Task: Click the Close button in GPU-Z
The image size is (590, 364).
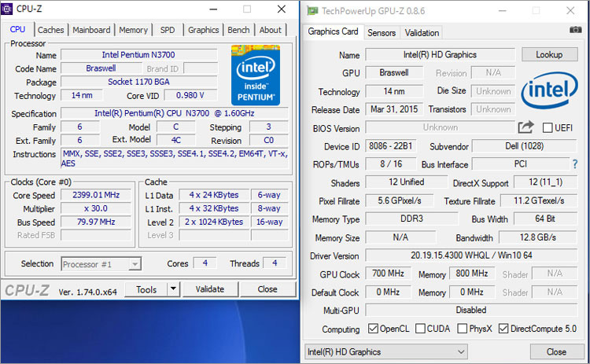Action: tap(556, 352)
